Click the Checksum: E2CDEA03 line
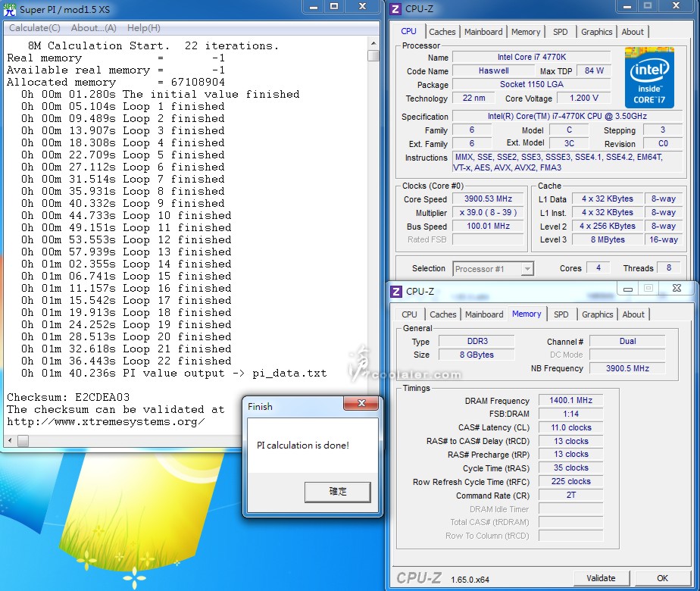 tap(68, 397)
